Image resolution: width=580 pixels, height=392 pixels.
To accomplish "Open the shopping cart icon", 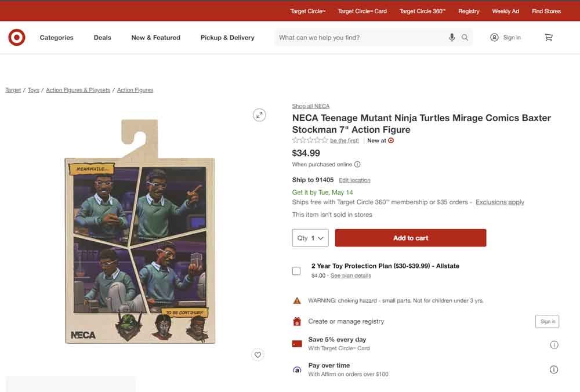I will pos(548,37).
